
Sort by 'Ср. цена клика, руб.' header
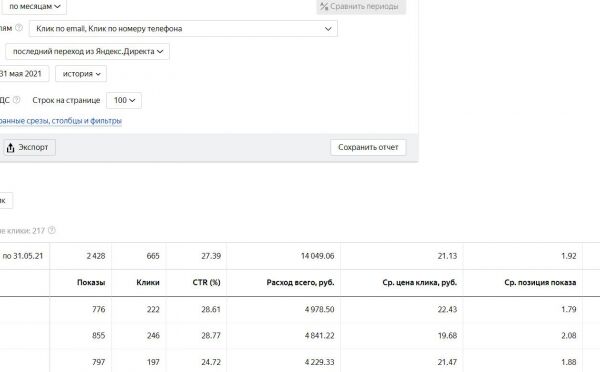[419, 282]
